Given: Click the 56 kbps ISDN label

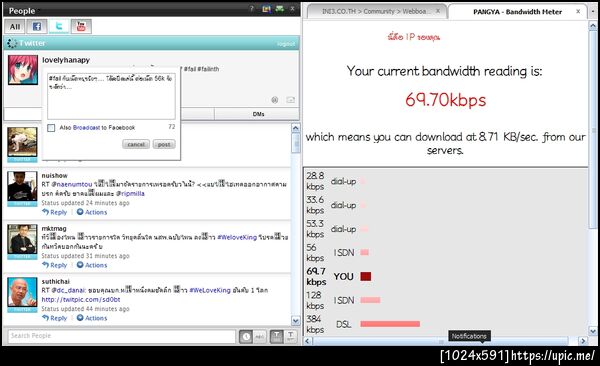Looking at the screenshot, I should coord(344,253).
